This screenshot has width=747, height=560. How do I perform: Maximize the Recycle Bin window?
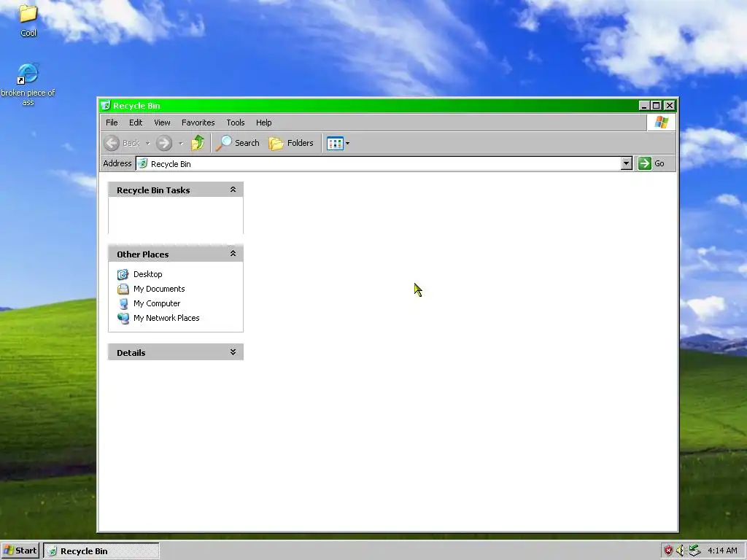[x=657, y=105]
